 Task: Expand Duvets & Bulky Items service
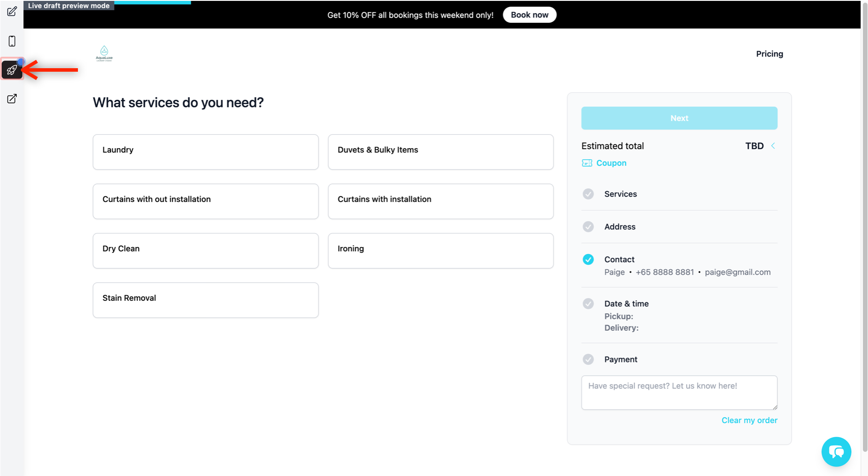(x=441, y=152)
